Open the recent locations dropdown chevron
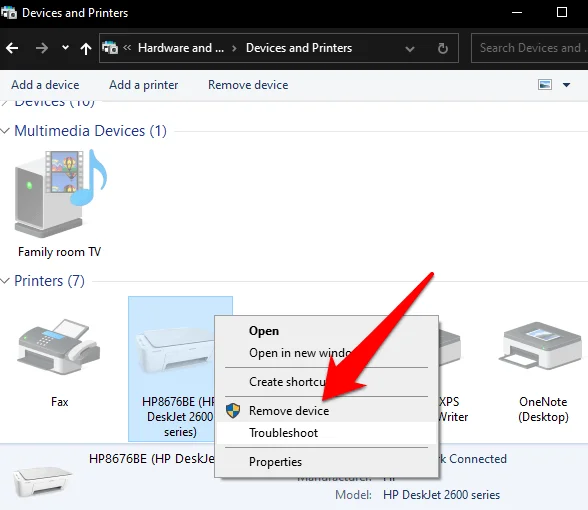 (x=65, y=48)
